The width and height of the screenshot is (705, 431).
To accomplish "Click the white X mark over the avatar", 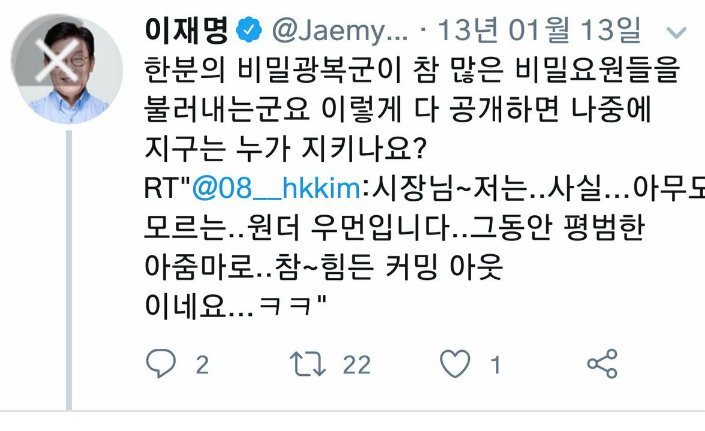I will click(x=58, y=60).
